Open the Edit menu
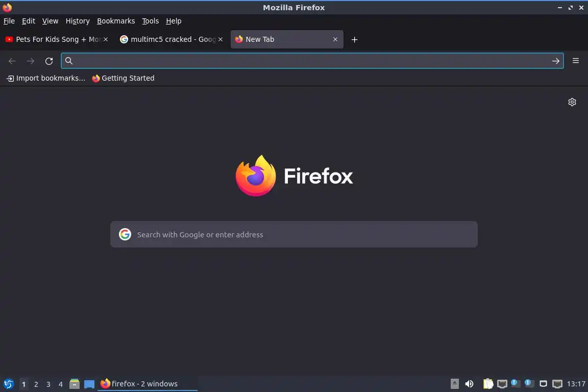This screenshot has height=392, width=588. pyautogui.click(x=29, y=21)
